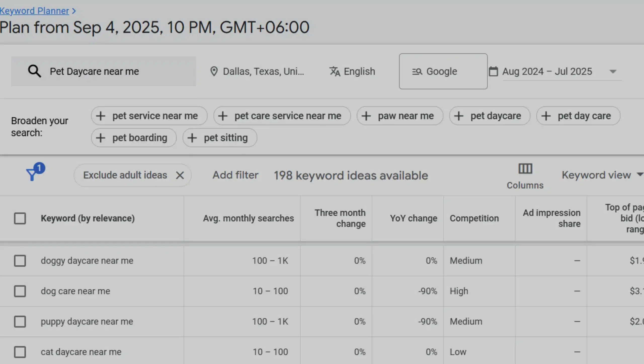
Task: Select checkbox for 'doggy daycare near me'
Action: click(x=20, y=261)
